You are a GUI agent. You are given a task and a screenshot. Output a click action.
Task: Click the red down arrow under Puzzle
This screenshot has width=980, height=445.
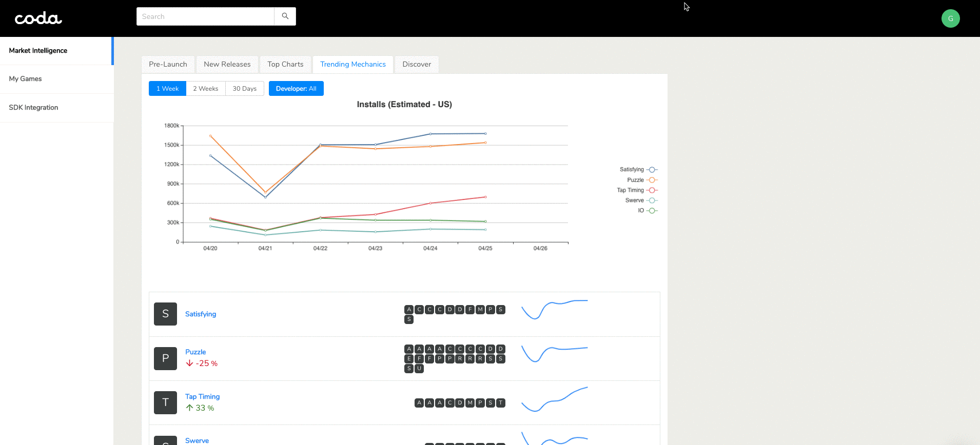(189, 363)
